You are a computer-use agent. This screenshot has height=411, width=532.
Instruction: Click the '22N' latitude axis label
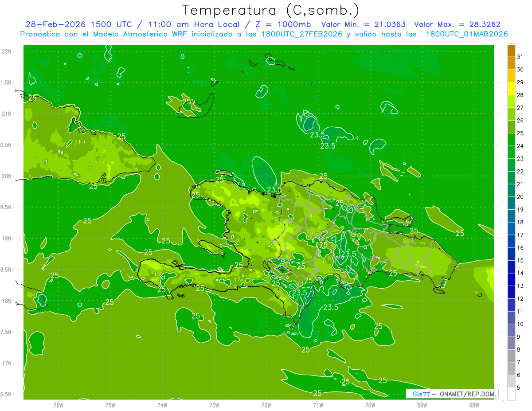coord(8,51)
